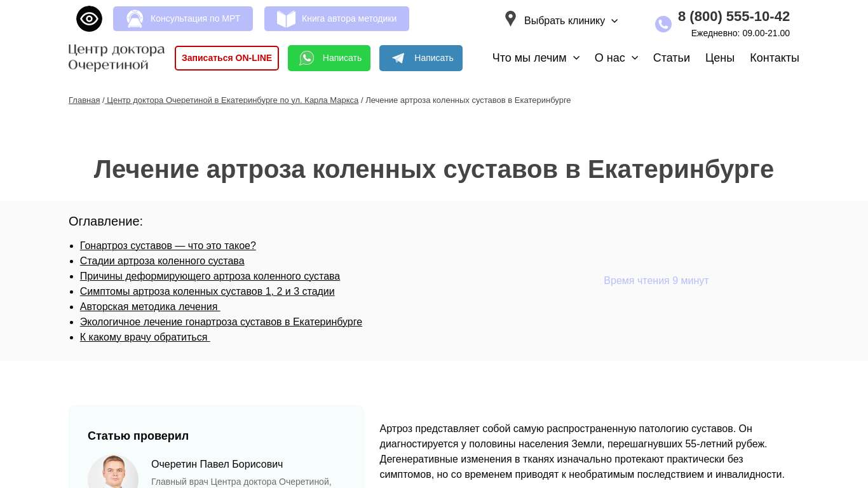Click the open book icon
Viewport: 868px width, 488px height.
click(x=286, y=19)
